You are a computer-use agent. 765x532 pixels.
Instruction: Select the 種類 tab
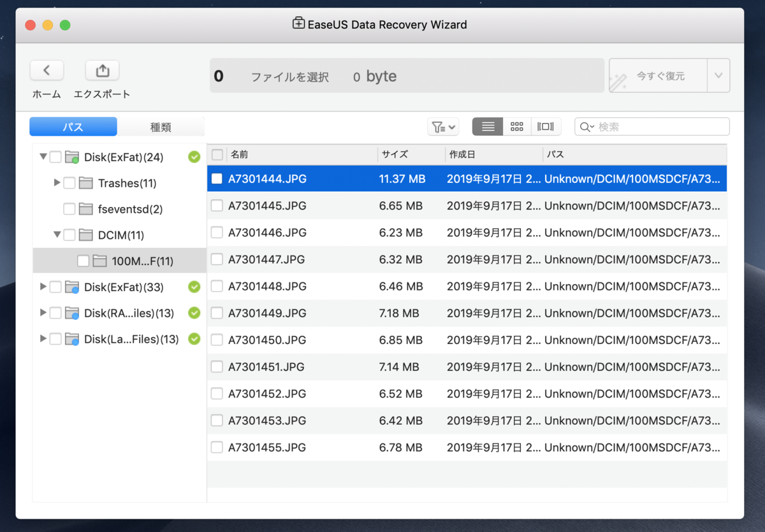[x=161, y=127]
